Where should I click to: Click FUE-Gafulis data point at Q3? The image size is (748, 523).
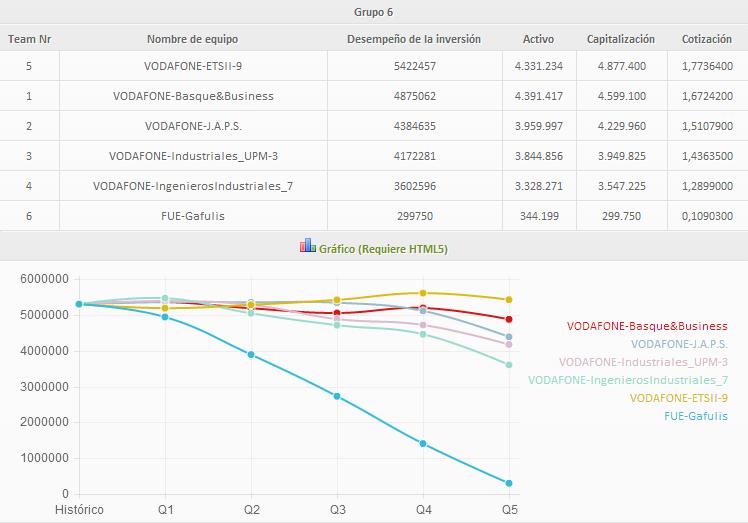(337, 397)
